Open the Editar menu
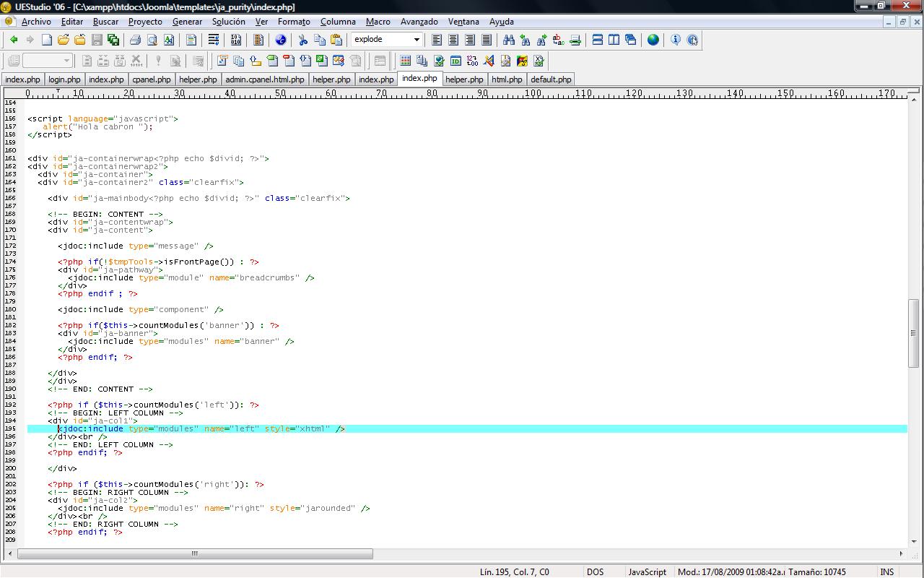 72,22
